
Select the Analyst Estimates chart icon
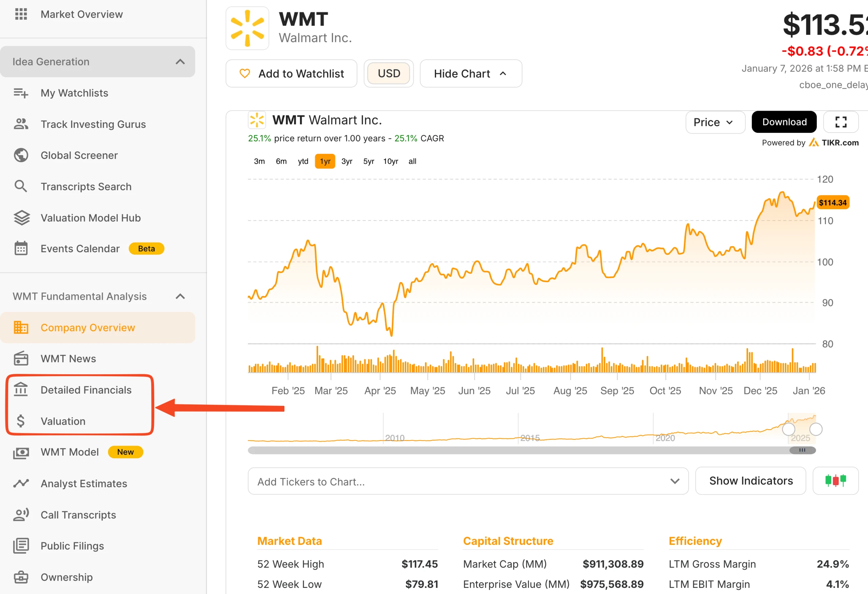click(21, 483)
